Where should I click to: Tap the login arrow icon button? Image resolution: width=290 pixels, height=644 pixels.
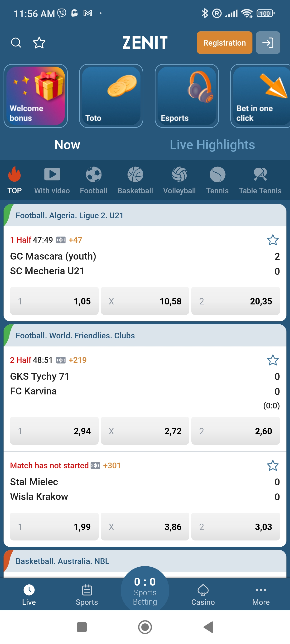(x=268, y=43)
